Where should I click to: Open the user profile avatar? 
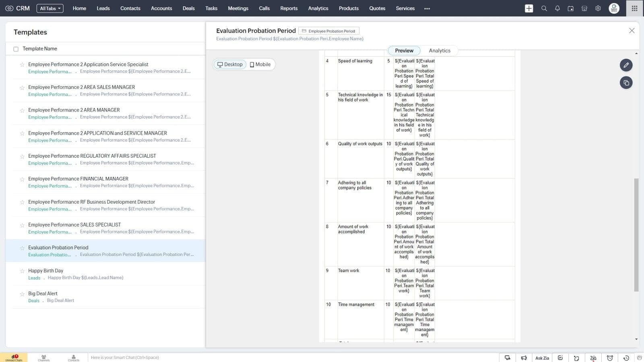tap(614, 8)
